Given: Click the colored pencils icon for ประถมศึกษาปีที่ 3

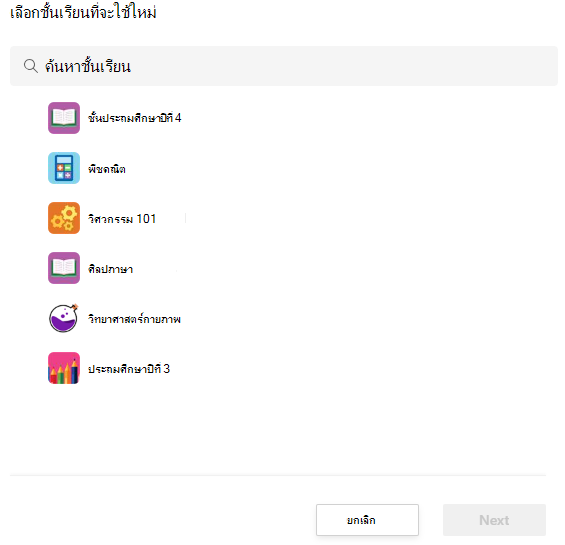Looking at the screenshot, I should tap(64, 368).
